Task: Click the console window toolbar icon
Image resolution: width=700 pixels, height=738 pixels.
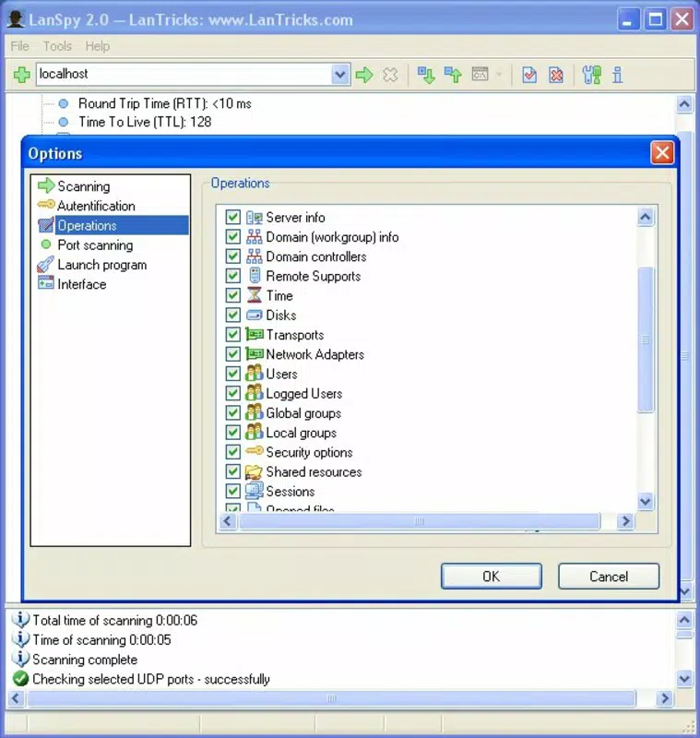Action: pyautogui.click(x=480, y=74)
